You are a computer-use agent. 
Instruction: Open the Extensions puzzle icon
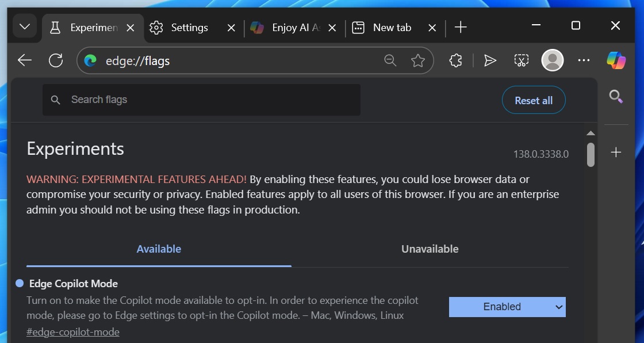click(x=455, y=60)
